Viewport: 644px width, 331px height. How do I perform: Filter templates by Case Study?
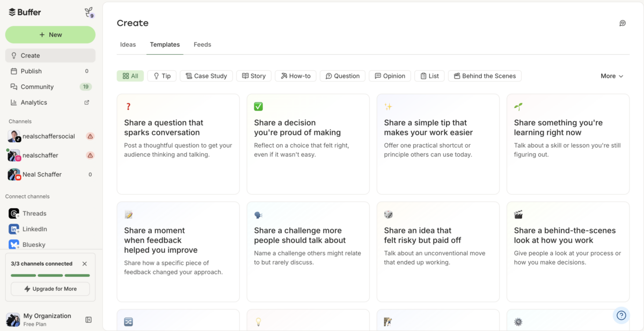[x=207, y=76]
